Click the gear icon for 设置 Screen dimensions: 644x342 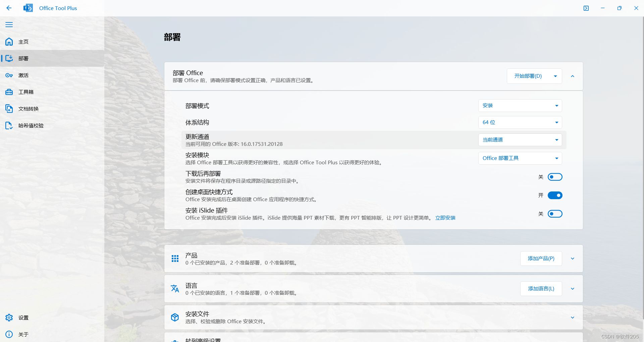[9, 318]
